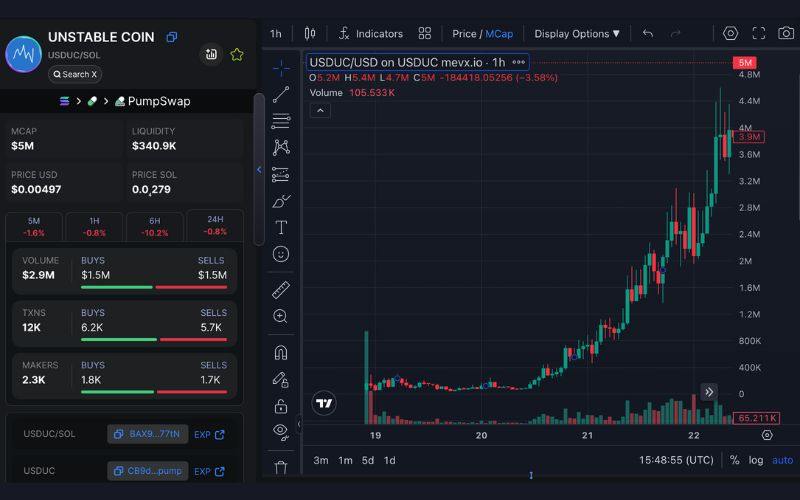Collapse drawing toolbar side arrow
The width and height of the screenshot is (800, 500).
click(x=299, y=423)
